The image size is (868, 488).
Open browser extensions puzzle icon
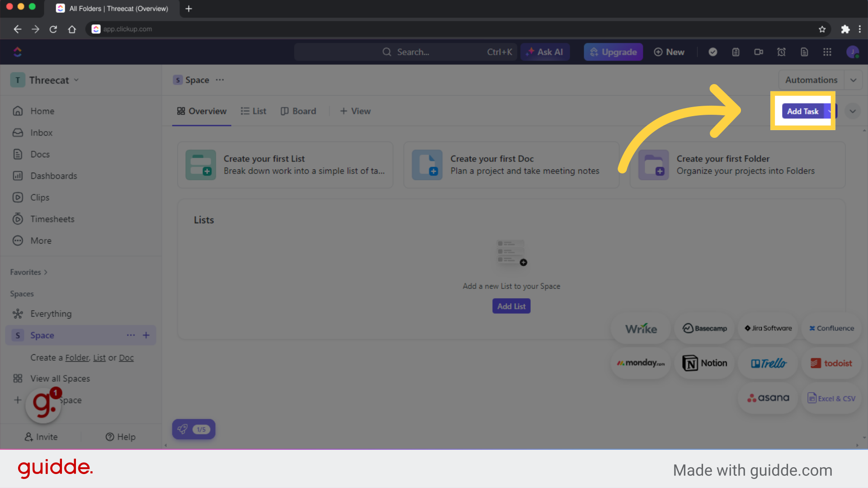(x=845, y=29)
